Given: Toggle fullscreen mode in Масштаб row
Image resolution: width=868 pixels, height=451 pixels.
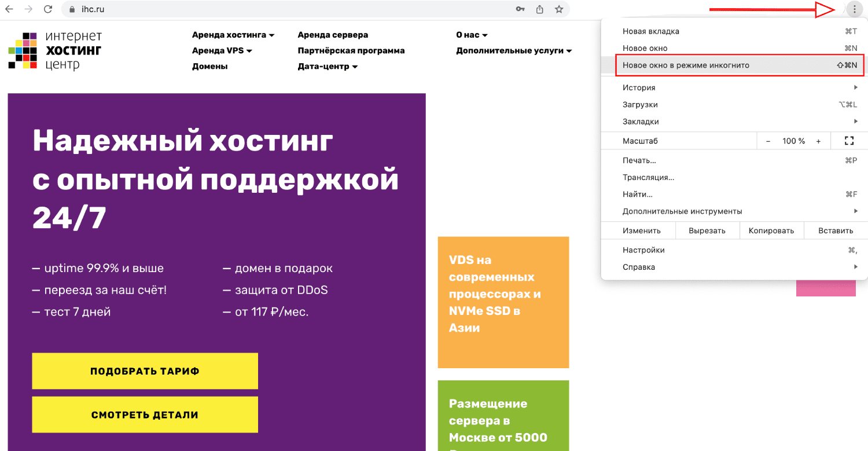Looking at the screenshot, I should coord(849,141).
